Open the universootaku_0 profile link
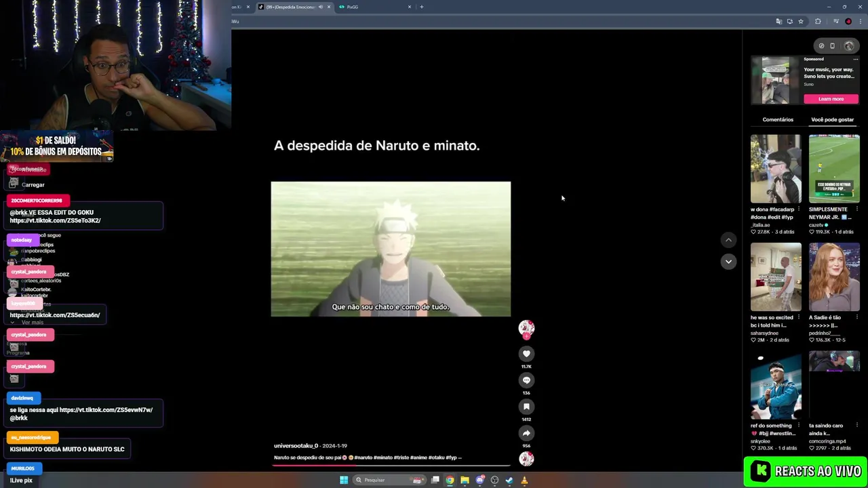Image resolution: width=868 pixels, height=488 pixels. pos(296,446)
